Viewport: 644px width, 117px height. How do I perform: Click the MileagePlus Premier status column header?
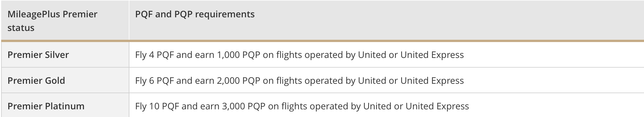click(x=52, y=21)
